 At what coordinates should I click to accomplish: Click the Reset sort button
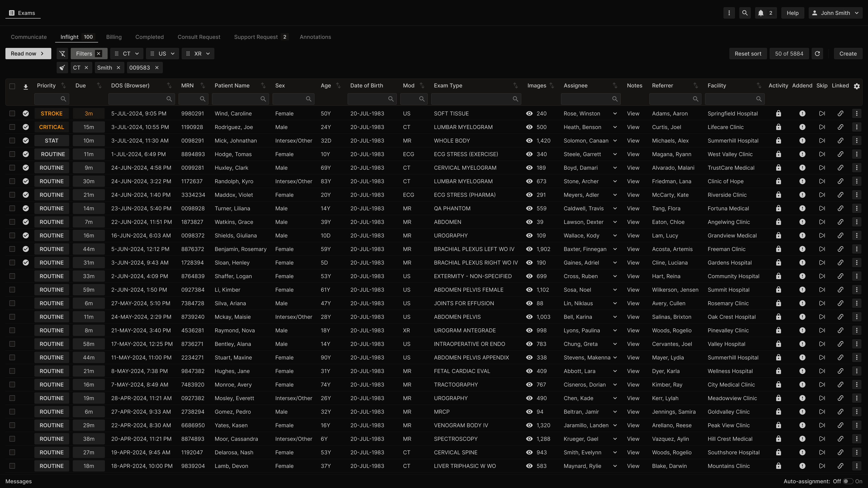[748, 54]
